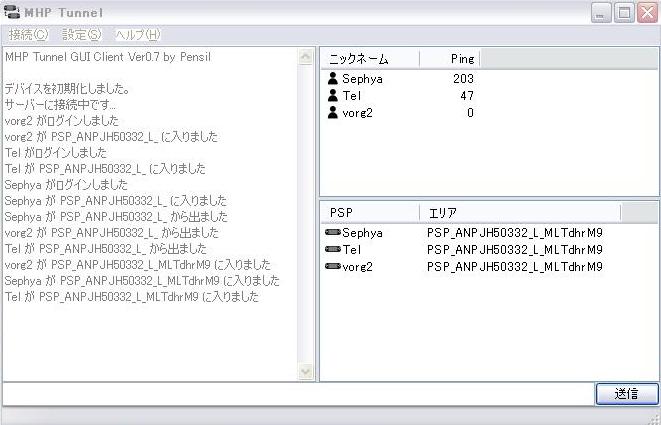
Task: Click the PSP device icon next to vorg2
Action: point(333,266)
